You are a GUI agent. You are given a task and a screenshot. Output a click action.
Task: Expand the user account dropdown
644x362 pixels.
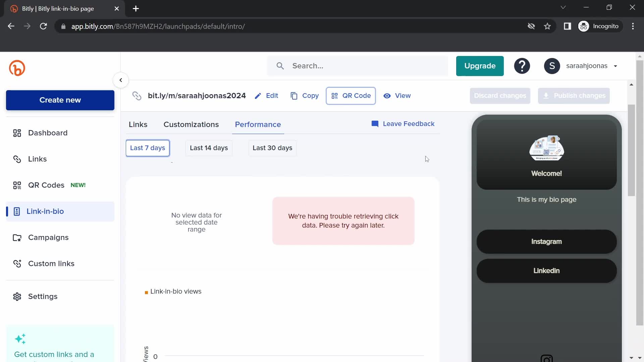point(615,66)
